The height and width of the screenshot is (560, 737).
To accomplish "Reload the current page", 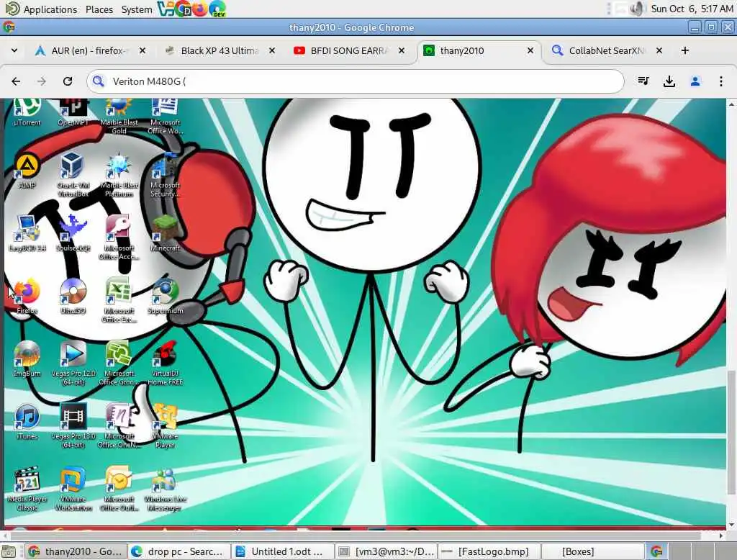I will (x=68, y=81).
